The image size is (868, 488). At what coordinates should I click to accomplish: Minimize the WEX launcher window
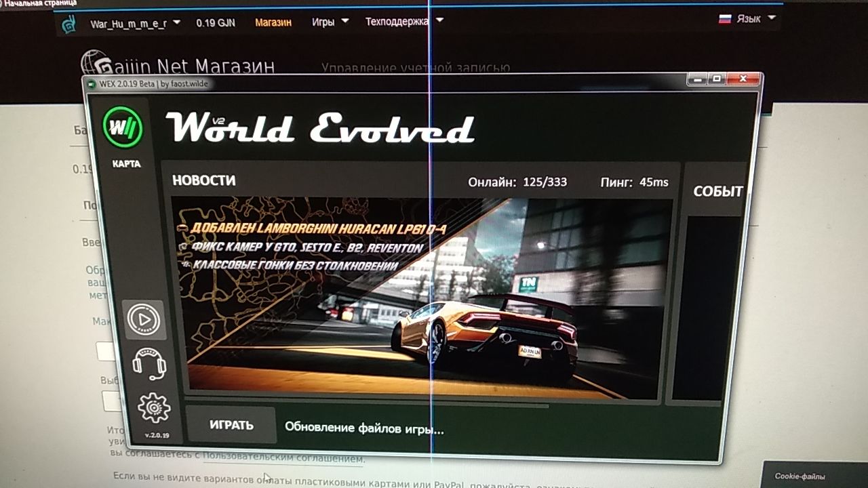pos(698,79)
